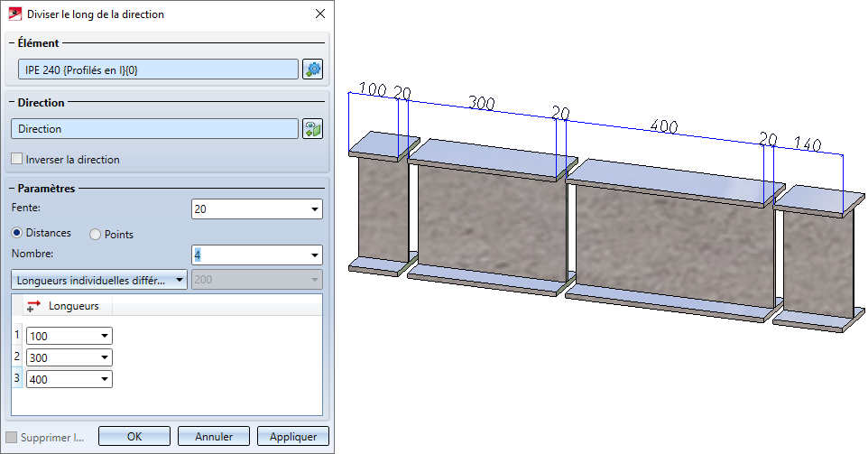Click the add lengths icon in the table header
Image resolution: width=868 pixels, height=454 pixels.
(x=33, y=306)
